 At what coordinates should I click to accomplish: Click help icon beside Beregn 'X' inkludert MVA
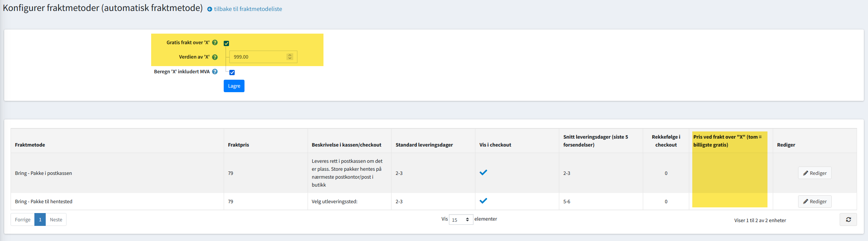[x=215, y=71]
